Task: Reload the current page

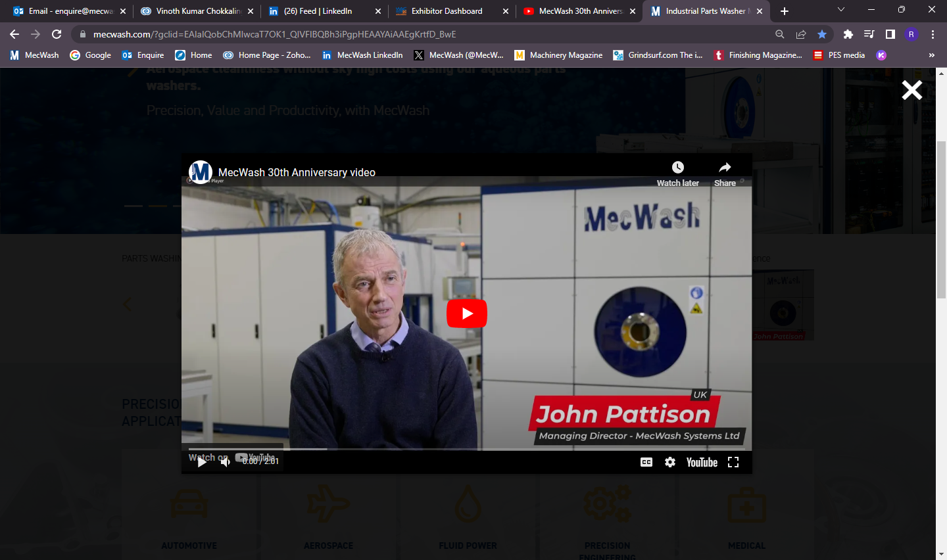Action: point(57,34)
